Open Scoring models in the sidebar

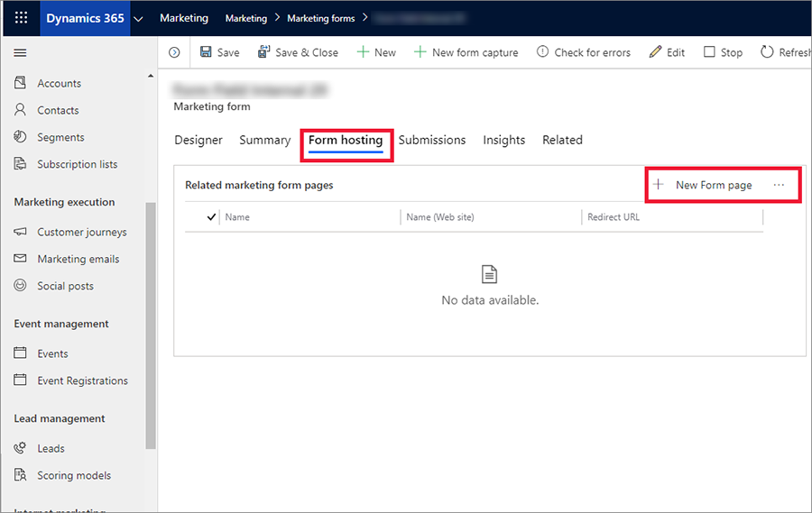tap(74, 475)
